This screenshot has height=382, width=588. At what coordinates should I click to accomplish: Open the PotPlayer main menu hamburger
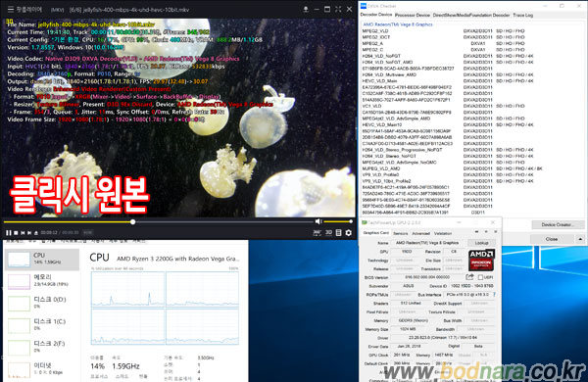coord(11,10)
